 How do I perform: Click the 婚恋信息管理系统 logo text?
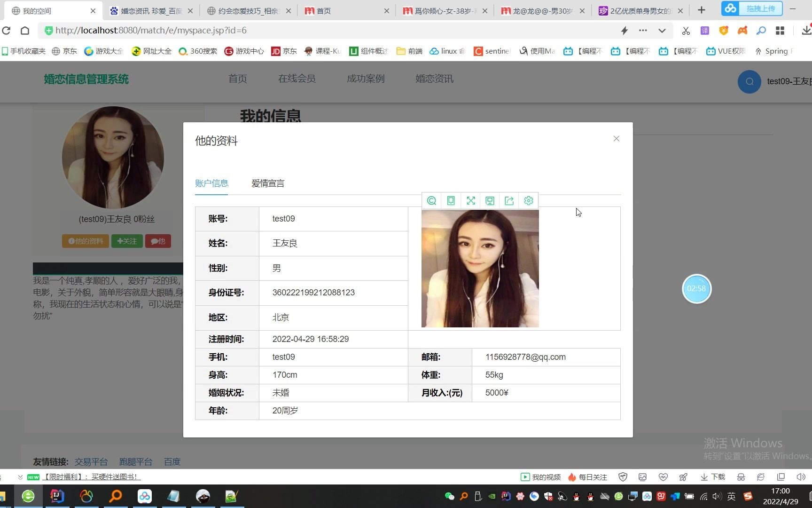[x=86, y=79]
